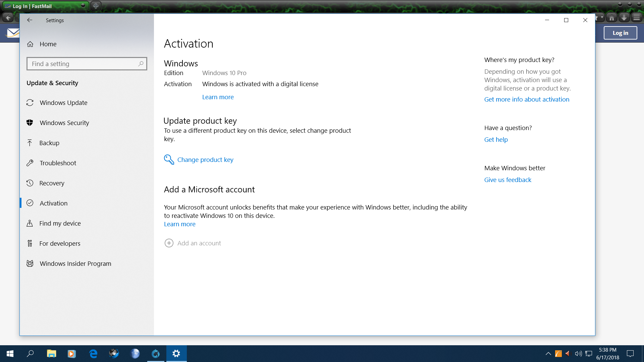
Task: Open Action Center notifications icon
Action: [x=630, y=354]
